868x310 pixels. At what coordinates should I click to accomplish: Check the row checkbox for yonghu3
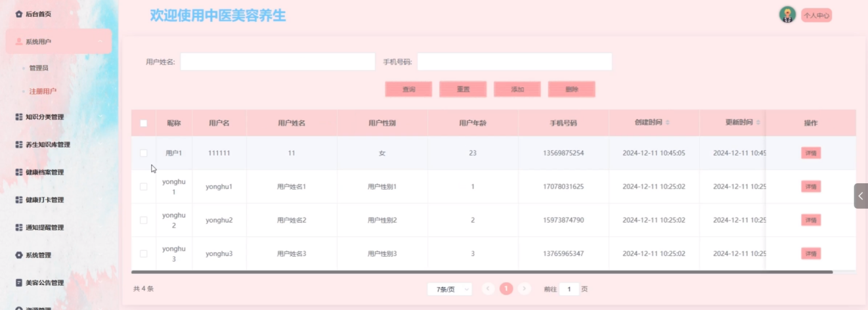144,254
